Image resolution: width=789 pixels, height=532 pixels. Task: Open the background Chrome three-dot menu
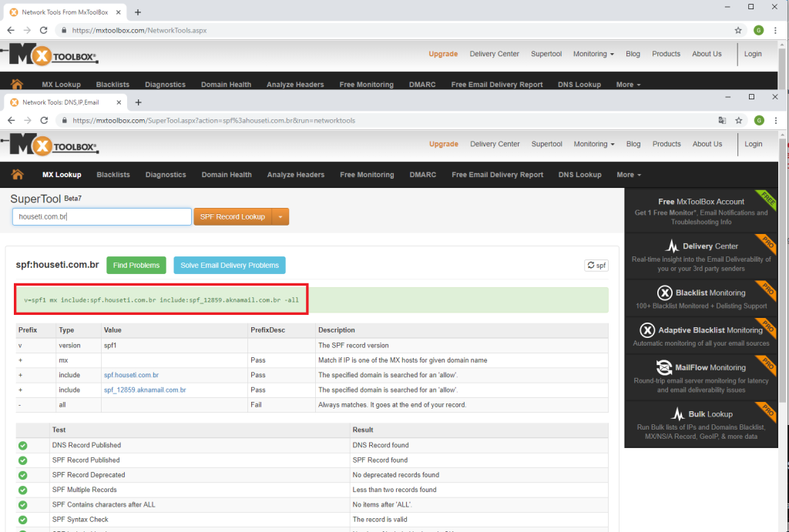(x=775, y=30)
